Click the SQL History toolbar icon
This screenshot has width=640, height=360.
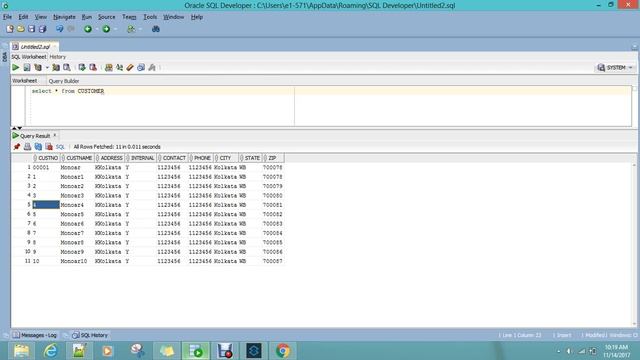pyautogui.click(x=141, y=67)
